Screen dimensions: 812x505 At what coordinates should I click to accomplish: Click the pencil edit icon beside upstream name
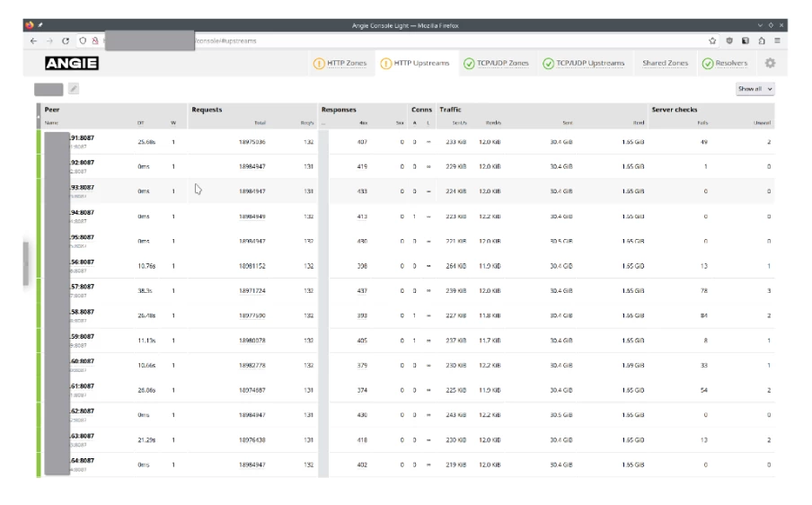(x=74, y=89)
